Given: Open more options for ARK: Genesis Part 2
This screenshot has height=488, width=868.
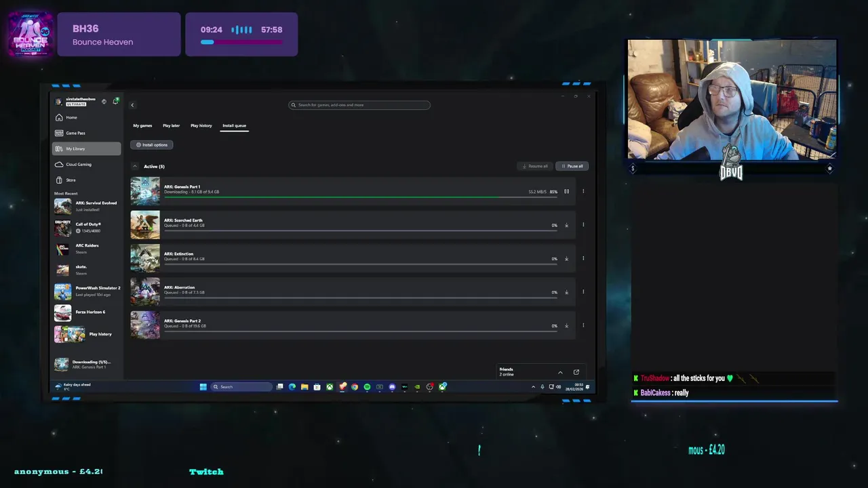Looking at the screenshot, I should (583, 325).
